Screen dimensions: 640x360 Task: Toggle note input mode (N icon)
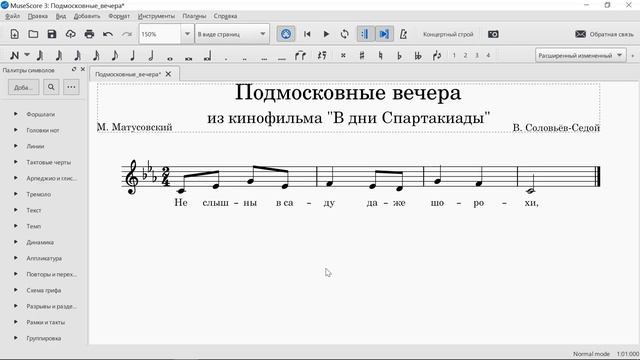click(14, 56)
